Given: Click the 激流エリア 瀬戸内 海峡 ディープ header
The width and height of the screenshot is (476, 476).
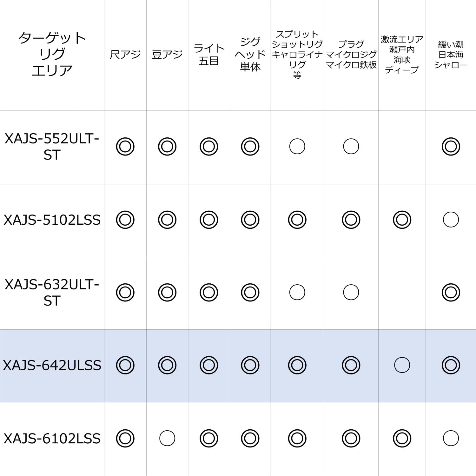Looking at the screenshot, I should click(402, 55).
